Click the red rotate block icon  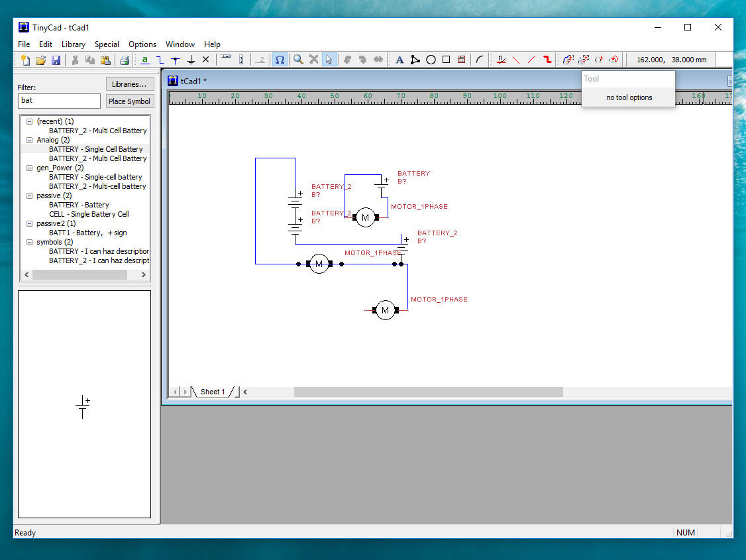pyautogui.click(x=614, y=60)
